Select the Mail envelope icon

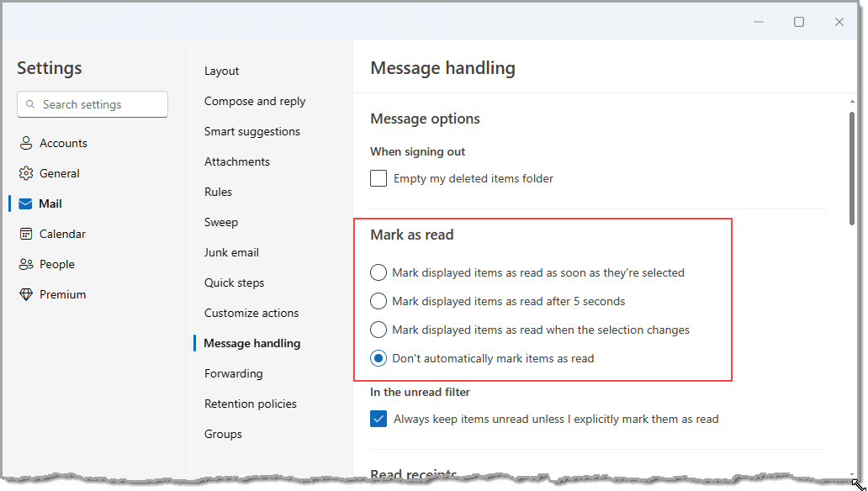click(26, 203)
